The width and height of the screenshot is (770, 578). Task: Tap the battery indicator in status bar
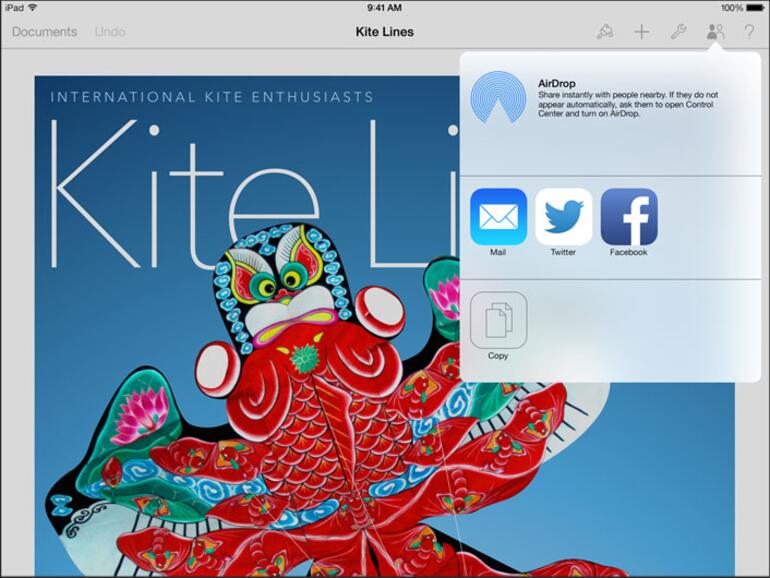click(x=755, y=8)
